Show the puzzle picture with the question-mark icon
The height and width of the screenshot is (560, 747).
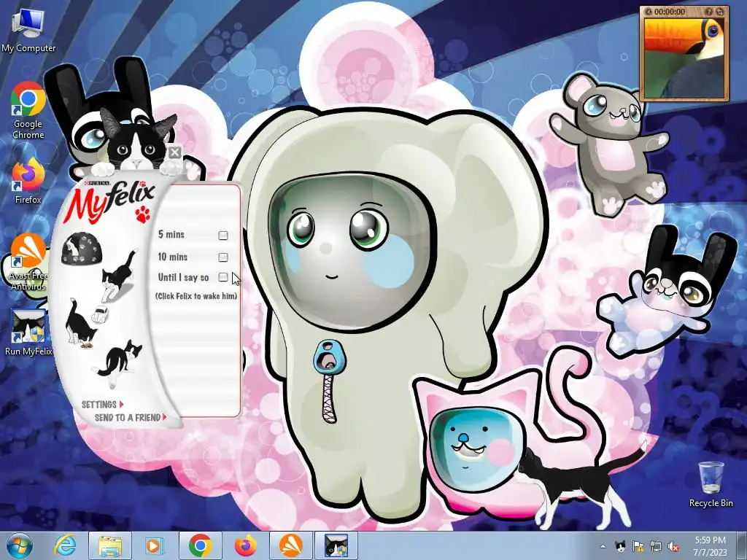coord(709,12)
